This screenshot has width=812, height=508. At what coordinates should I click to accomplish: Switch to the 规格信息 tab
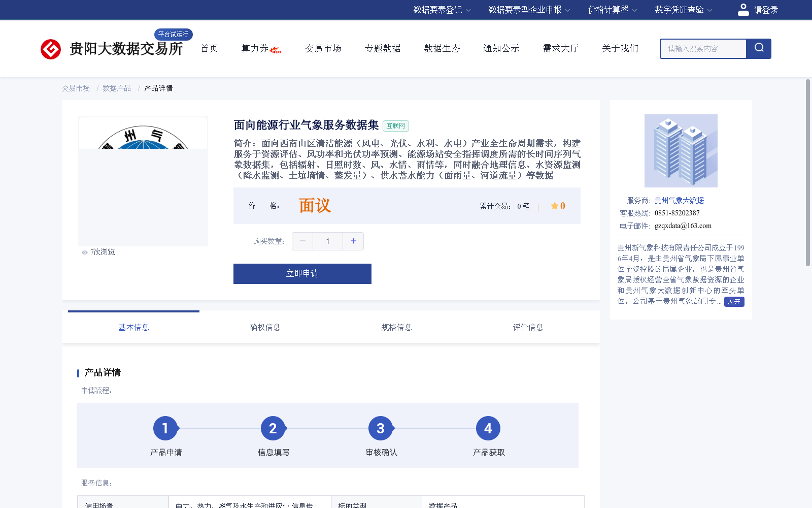pyautogui.click(x=397, y=328)
